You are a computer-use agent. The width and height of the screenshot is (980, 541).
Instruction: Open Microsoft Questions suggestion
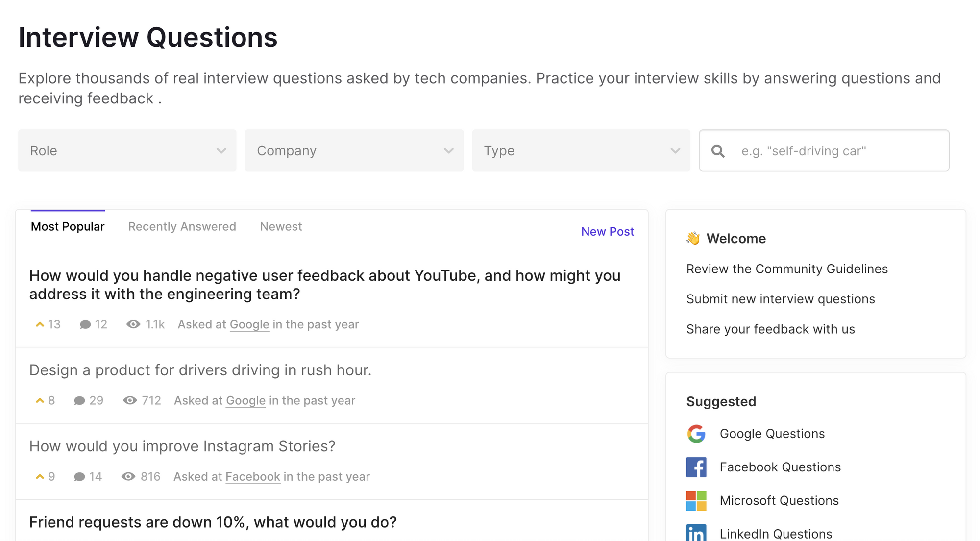(x=779, y=500)
